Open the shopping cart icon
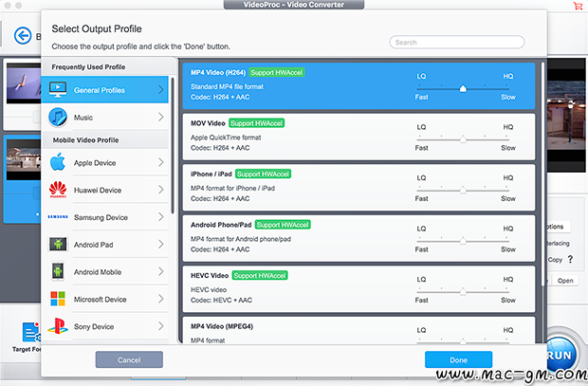The image size is (588, 386). click(x=578, y=6)
